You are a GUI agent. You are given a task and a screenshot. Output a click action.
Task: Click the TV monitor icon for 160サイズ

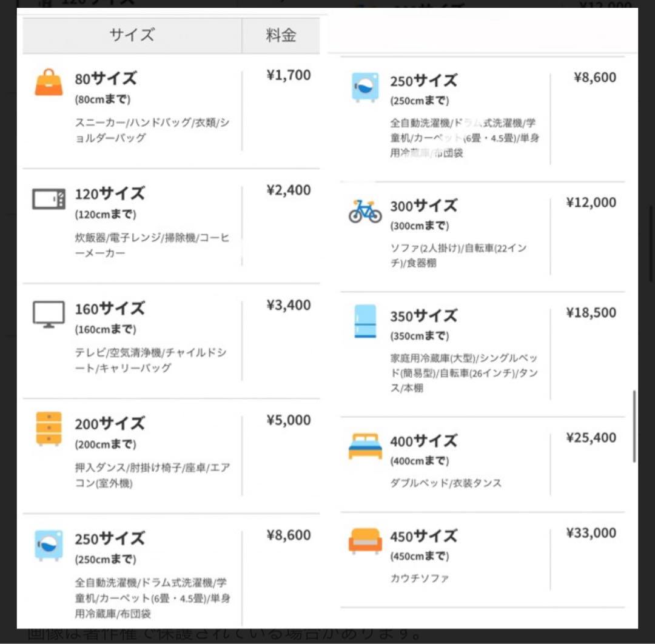click(49, 314)
